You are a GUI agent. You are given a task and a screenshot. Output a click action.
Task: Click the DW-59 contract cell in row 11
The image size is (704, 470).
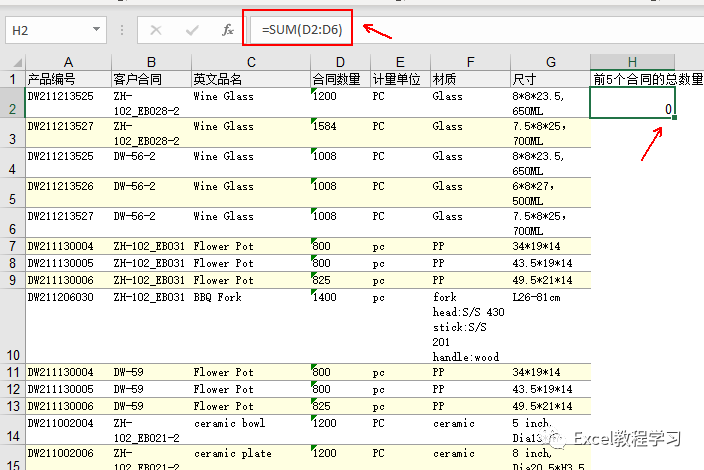[x=151, y=372]
